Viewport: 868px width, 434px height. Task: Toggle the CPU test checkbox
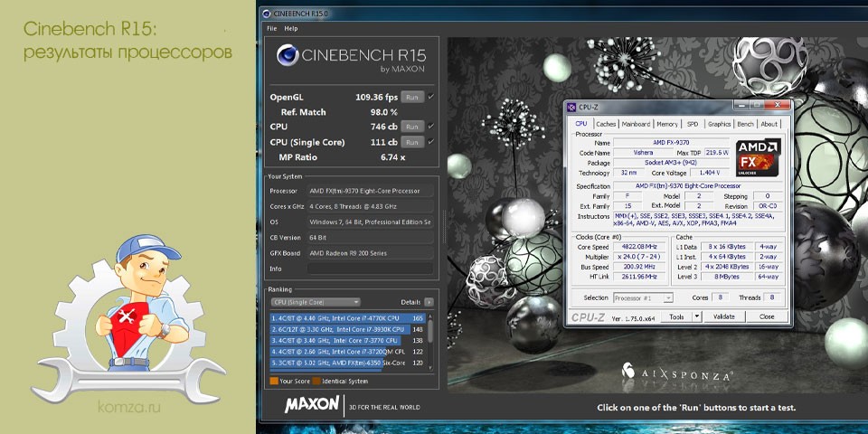430,127
